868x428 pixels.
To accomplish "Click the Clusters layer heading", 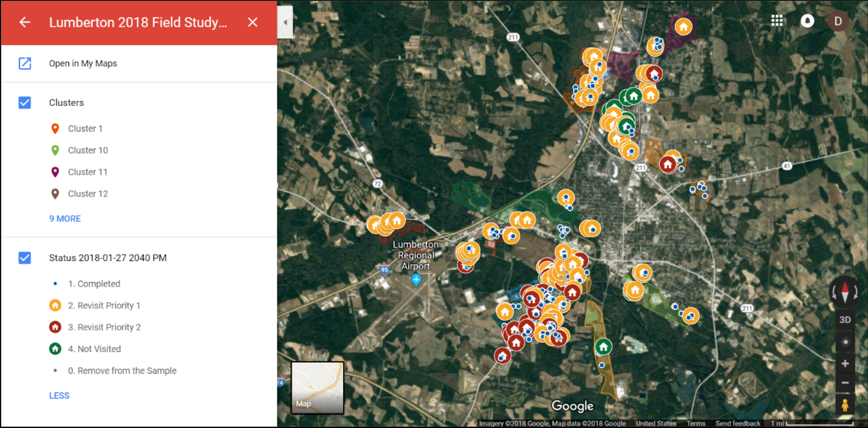I will [66, 102].
